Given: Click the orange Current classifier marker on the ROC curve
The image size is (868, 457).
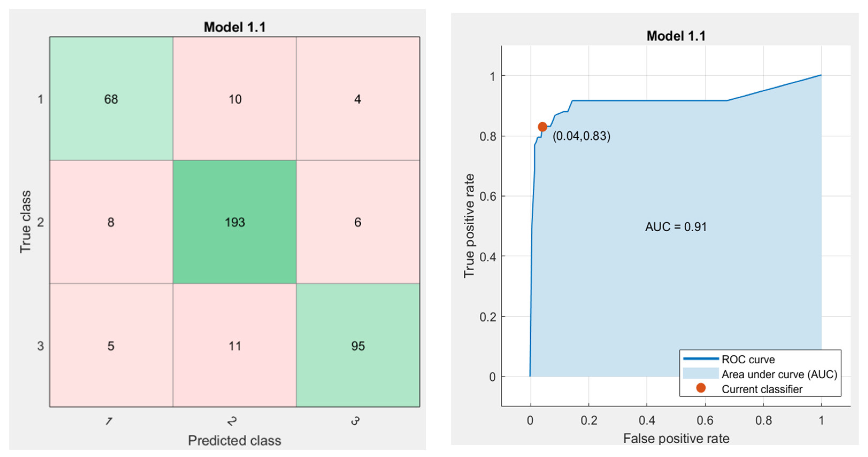Looking at the screenshot, I should pyautogui.click(x=542, y=127).
